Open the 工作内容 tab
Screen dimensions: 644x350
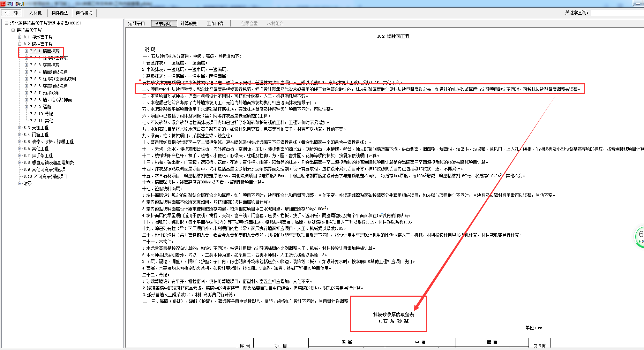[x=215, y=23]
